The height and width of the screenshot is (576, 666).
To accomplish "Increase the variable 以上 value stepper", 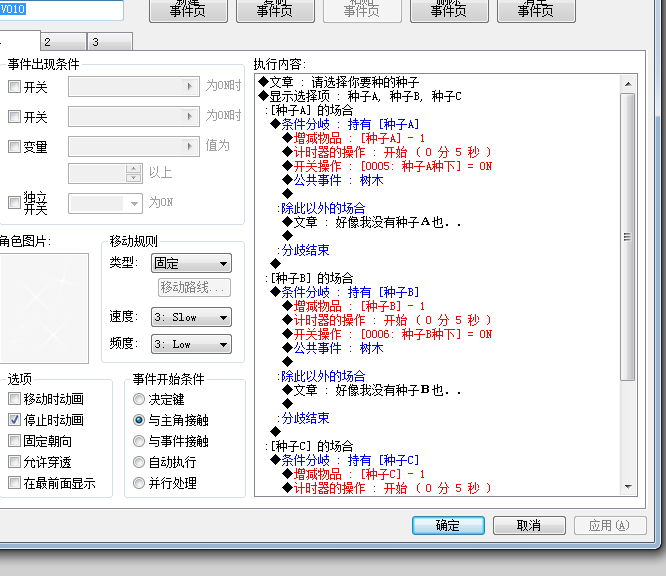I will click(x=134, y=168).
